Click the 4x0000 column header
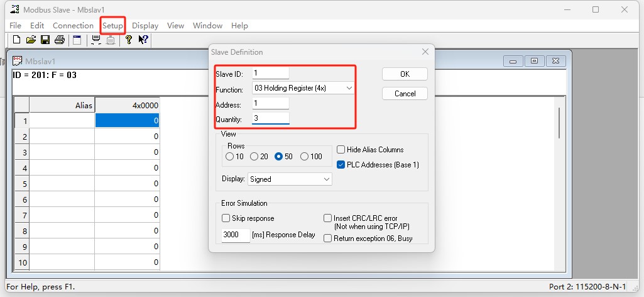Viewport: 644px width, 297px height. [x=127, y=105]
